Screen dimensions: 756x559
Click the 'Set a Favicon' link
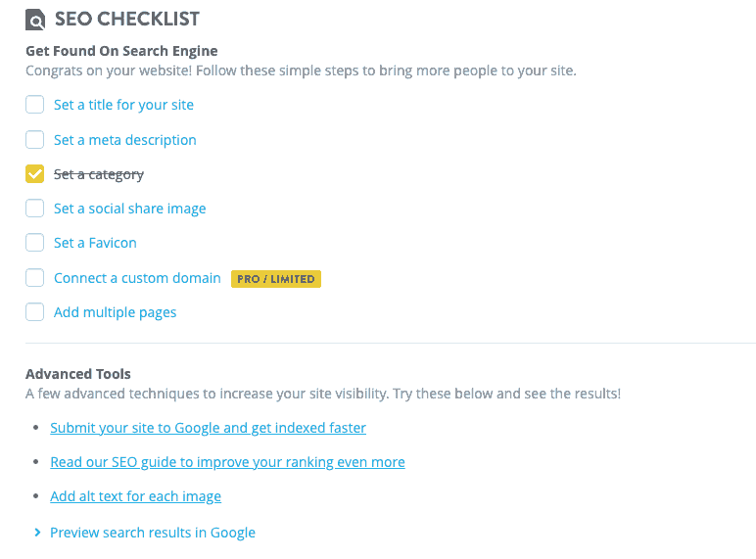coord(95,243)
